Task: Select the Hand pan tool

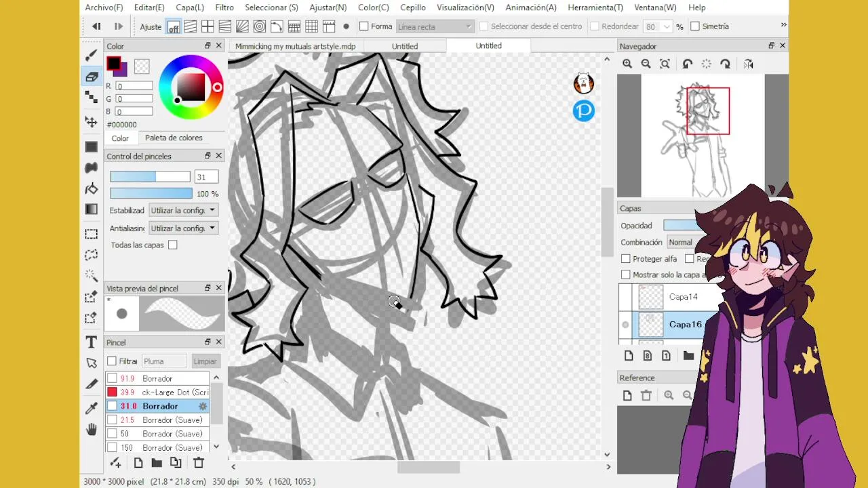Action: pyautogui.click(x=91, y=429)
